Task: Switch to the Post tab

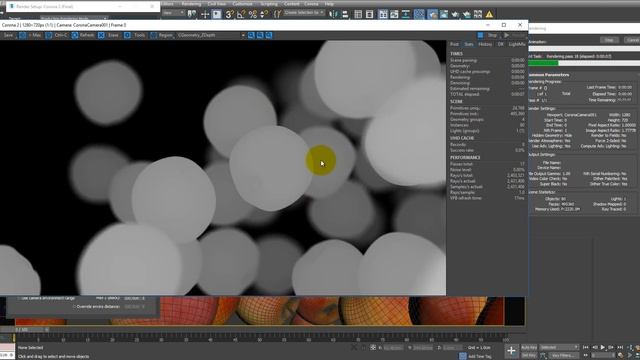Action: click(454, 44)
